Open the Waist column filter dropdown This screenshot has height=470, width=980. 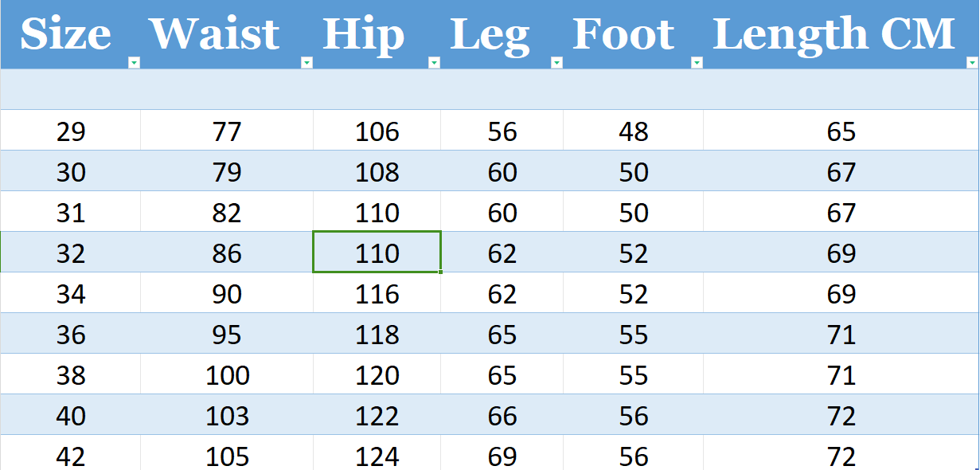(x=306, y=63)
